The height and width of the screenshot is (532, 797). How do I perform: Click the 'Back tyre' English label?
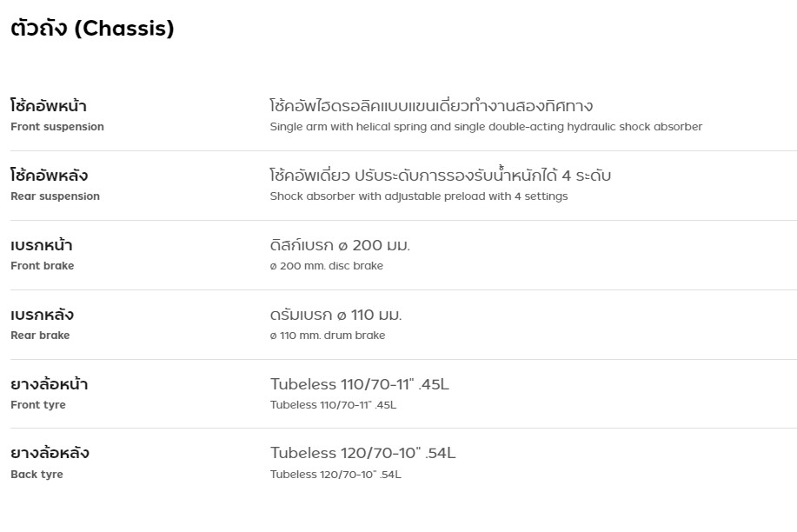(37, 475)
